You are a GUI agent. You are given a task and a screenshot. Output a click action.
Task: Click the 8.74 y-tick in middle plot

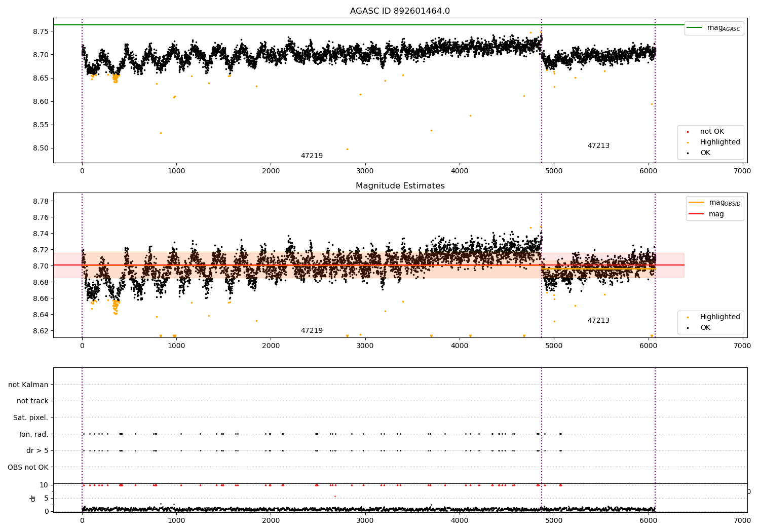coord(41,234)
